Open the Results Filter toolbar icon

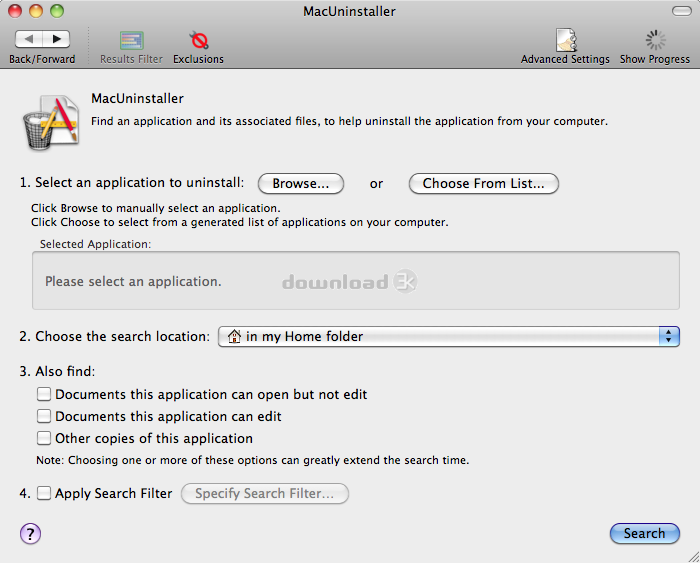[x=131, y=41]
